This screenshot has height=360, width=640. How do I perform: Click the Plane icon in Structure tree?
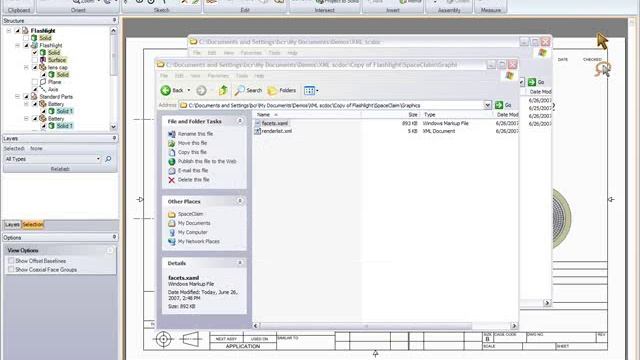point(43,82)
